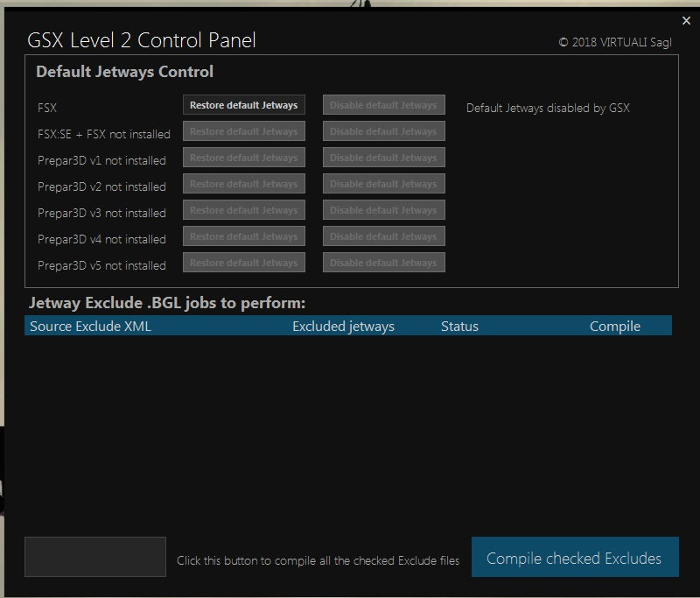The width and height of the screenshot is (700, 598).
Task: Click Disable default Jetways for Prepar3D v2
Action: [383, 184]
